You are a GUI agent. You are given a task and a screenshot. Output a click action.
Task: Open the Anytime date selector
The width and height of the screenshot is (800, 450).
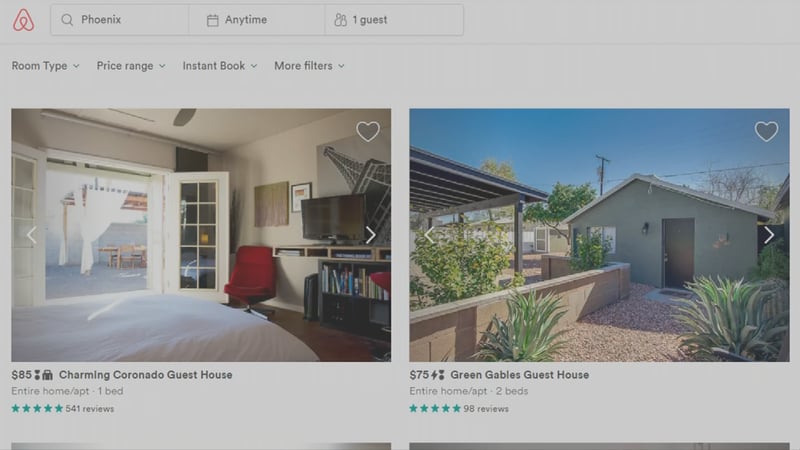coord(257,20)
